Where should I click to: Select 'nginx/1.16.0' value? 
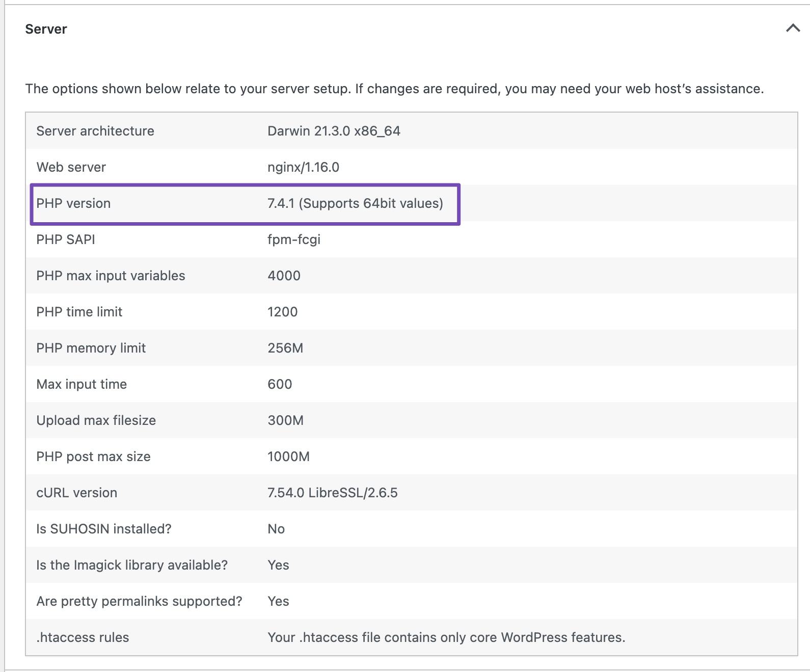(x=303, y=167)
